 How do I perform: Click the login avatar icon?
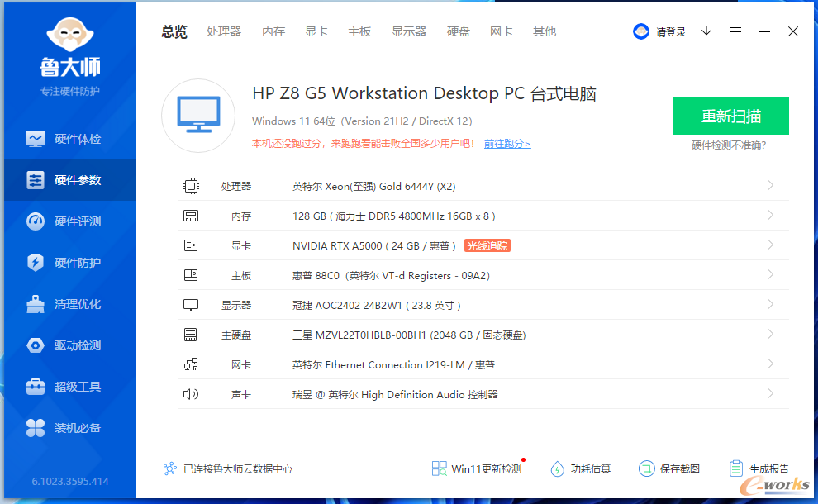[640, 31]
